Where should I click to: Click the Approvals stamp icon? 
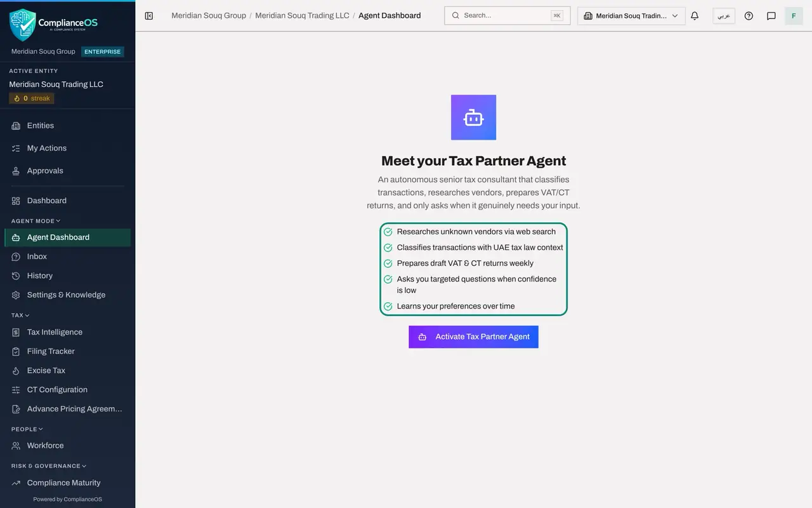(16, 171)
